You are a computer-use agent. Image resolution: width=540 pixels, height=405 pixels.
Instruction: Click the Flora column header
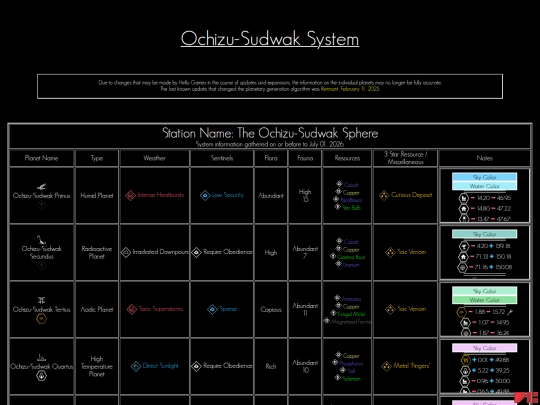click(x=271, y=158)
